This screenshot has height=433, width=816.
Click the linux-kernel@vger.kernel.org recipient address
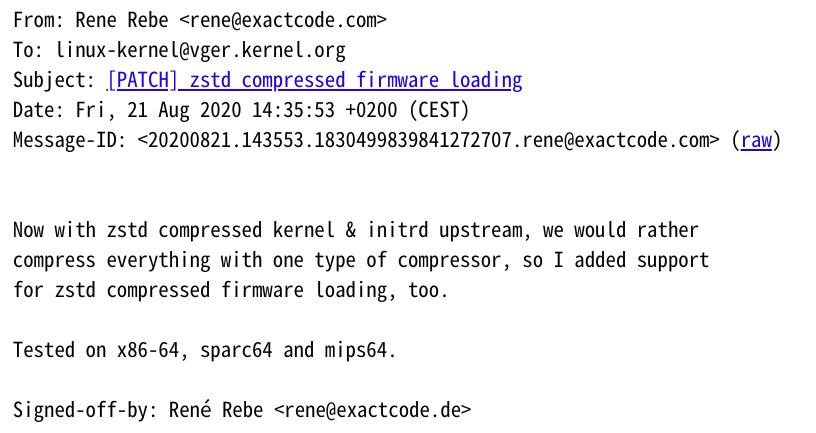click(x=200, y=50)
